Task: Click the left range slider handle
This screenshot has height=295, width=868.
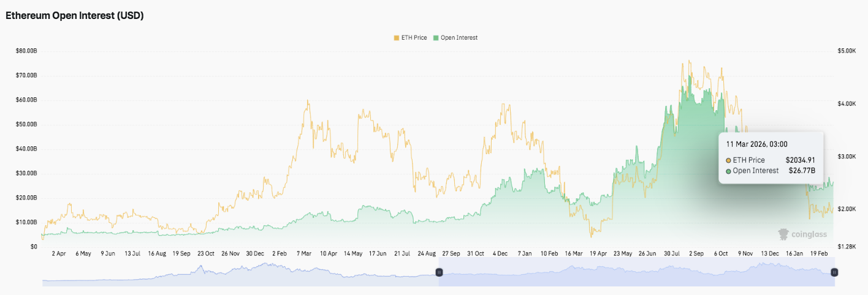Action: 439,272
